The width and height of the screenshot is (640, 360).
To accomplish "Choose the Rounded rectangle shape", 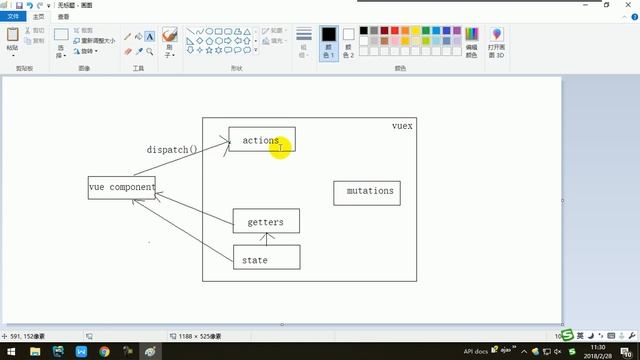I will pos(228,31).
